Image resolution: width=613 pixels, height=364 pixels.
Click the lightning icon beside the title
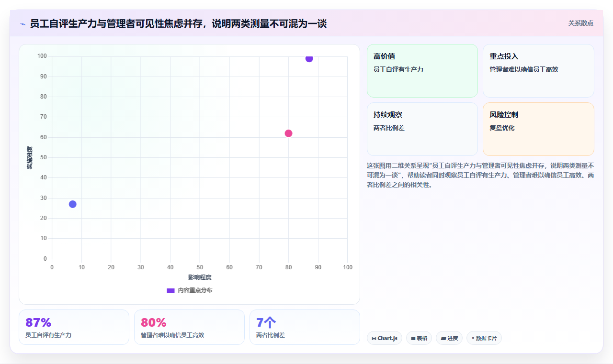click(x=23, y=23)
